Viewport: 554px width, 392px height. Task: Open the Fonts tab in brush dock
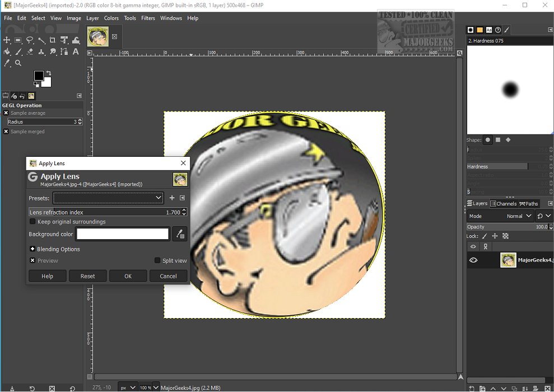(x=489, y=30)
